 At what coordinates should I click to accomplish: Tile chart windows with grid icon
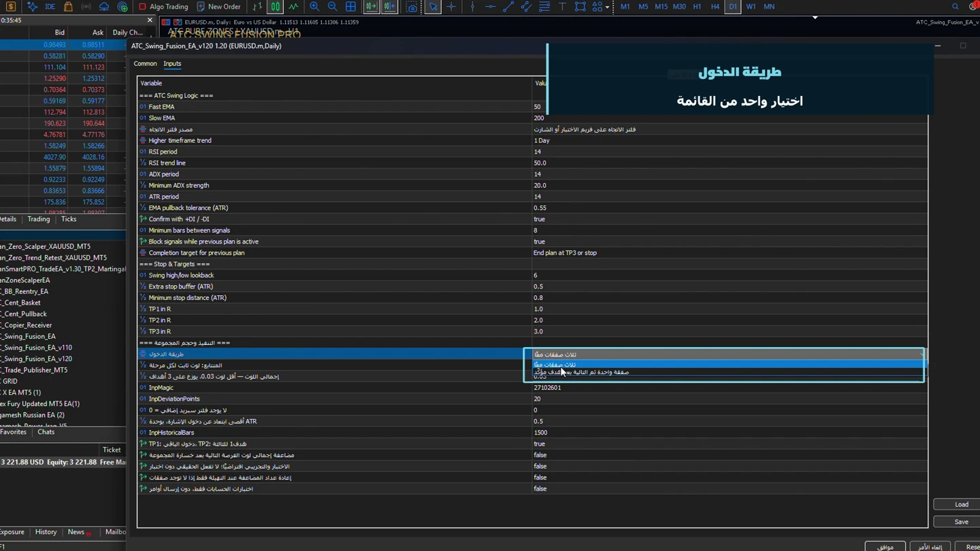350,7
